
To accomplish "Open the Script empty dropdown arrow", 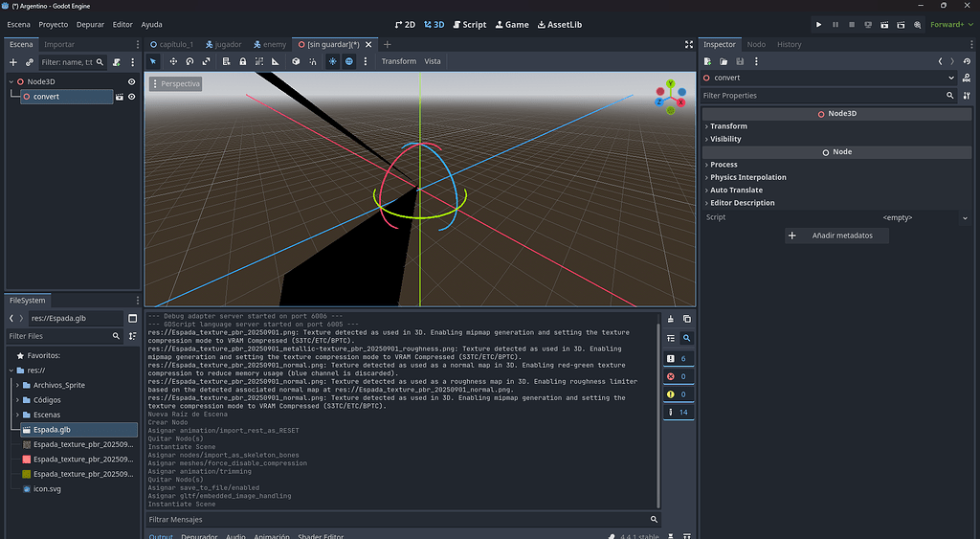I will [x=965, y=217].
